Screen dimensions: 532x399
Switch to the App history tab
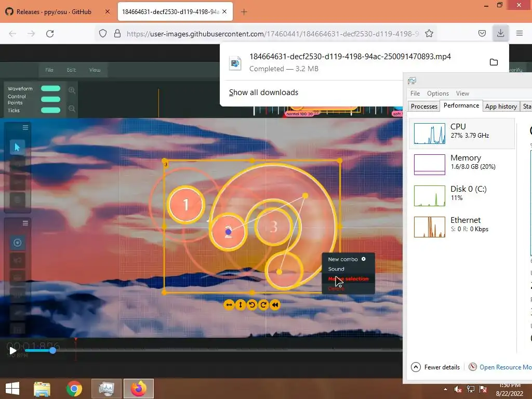click(x=501, y=106)
